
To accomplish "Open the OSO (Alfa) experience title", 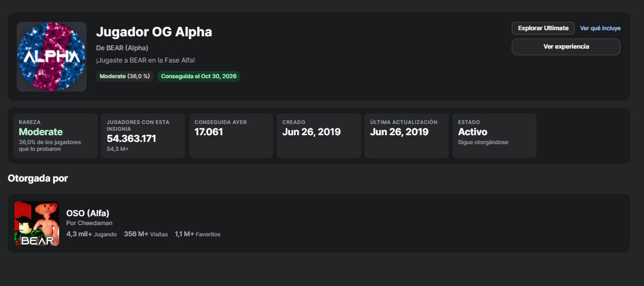I will click(88, 213).
